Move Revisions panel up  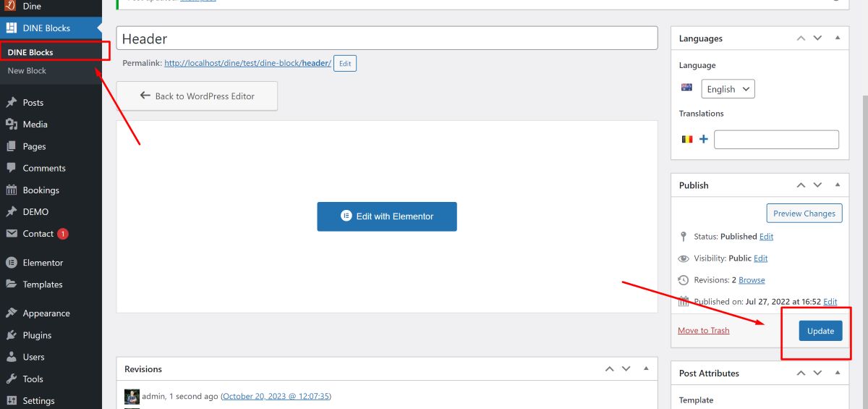coord(610,368)
